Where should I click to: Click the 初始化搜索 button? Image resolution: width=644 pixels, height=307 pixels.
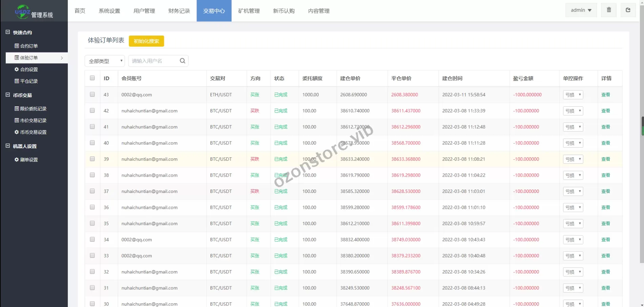(x=146, y=41)
